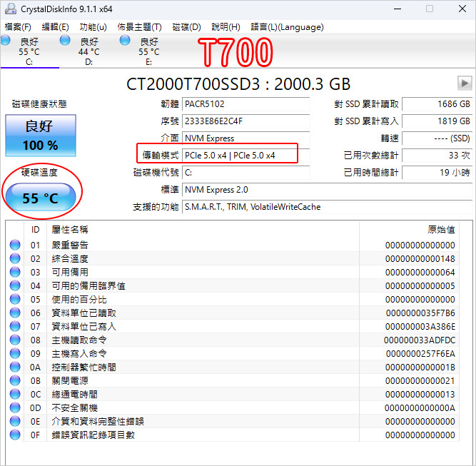The image size is (476, 466).
Task: Open the 佈景主題(T) menu
Action: 140,27
